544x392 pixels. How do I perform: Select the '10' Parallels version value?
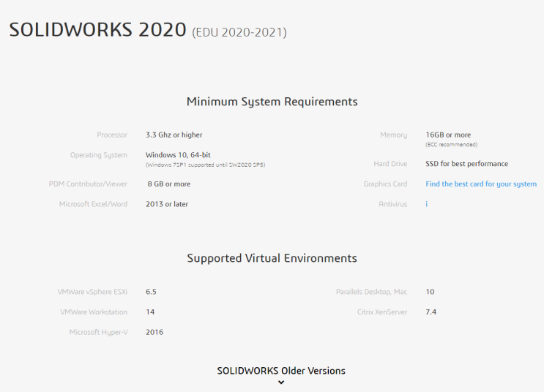[x=430, y=292]
